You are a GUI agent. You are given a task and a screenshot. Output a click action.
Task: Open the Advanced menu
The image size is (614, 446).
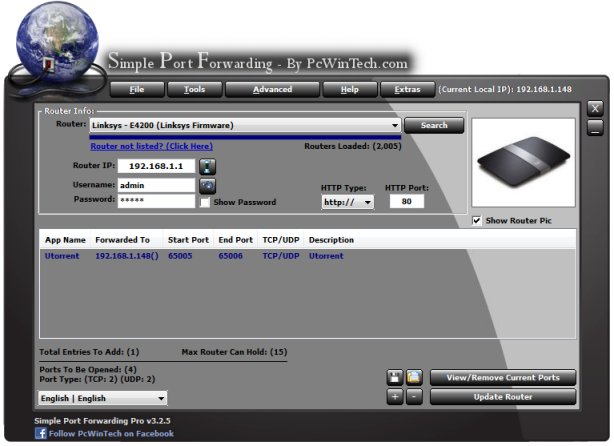[x=273, y=89]
